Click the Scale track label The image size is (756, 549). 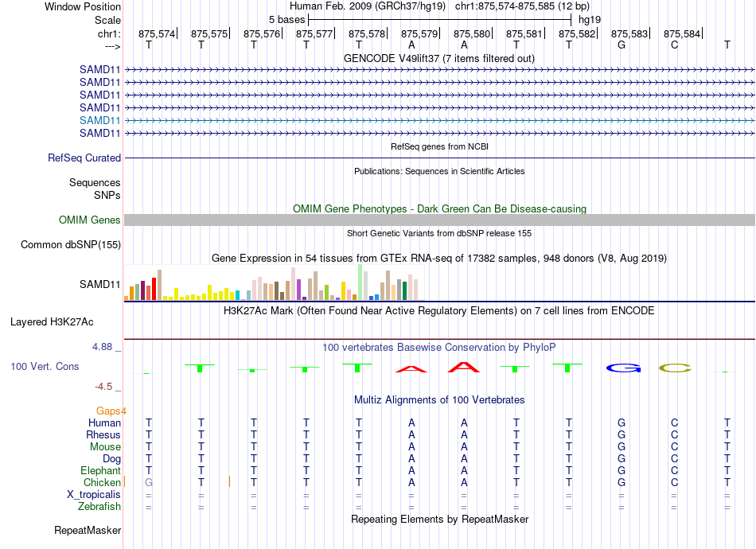(107, 20)
